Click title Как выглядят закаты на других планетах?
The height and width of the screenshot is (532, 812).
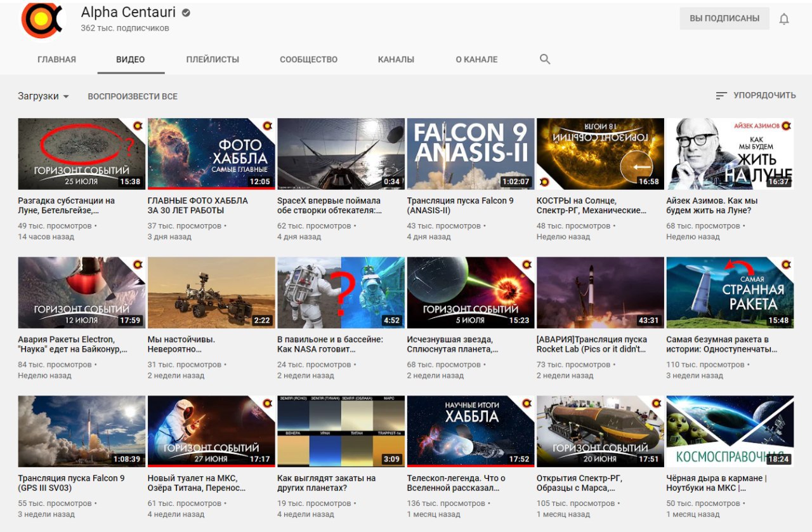[x=327, y=483]
